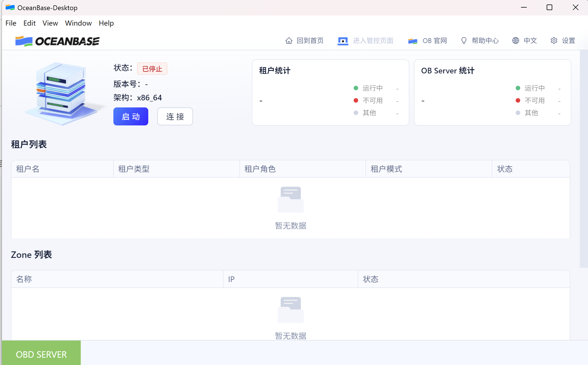Open the 状态 column in Zone 列表
The height and width of the screenshot is (365, 588).
371,279
